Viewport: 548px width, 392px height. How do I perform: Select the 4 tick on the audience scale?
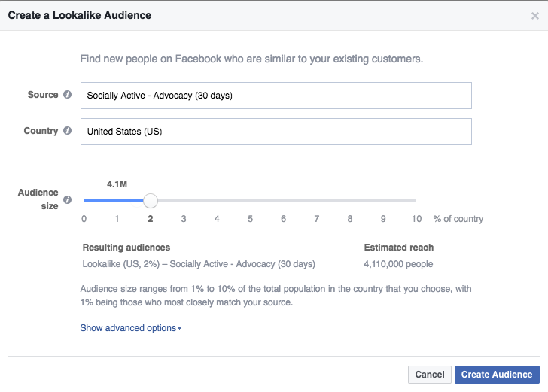pos(217,219)
